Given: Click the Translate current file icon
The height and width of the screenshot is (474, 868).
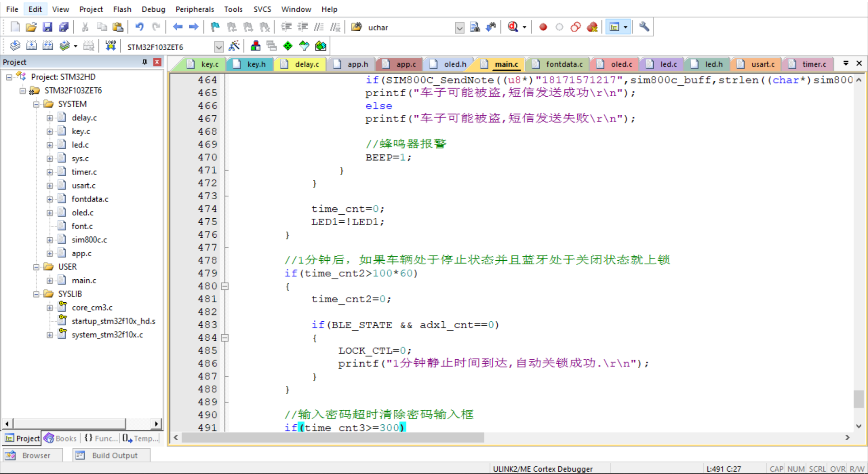Looking at the screenshot, I should point(15,46).
